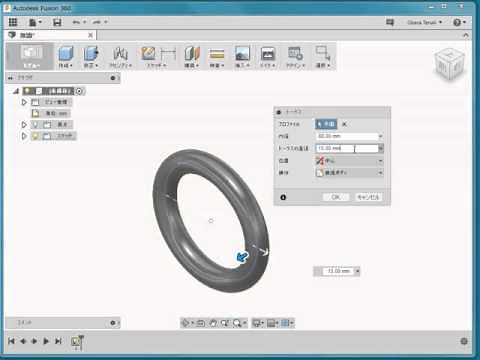Jump timeline to the beginning
Viewport: 480px width, 360px height.
coord(11,341)
